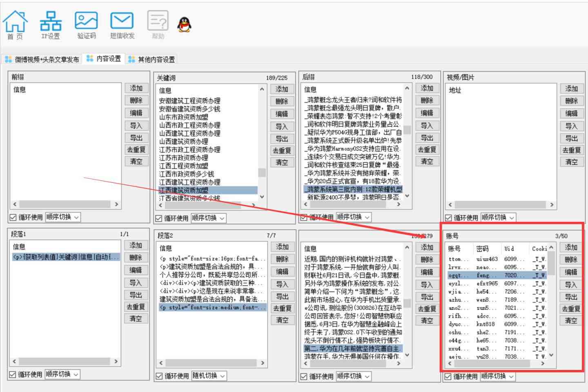Click the QQ penguin icon
The width and height of the screenshot is (588, 392).
pyautogui.click(x=185, y=24)
